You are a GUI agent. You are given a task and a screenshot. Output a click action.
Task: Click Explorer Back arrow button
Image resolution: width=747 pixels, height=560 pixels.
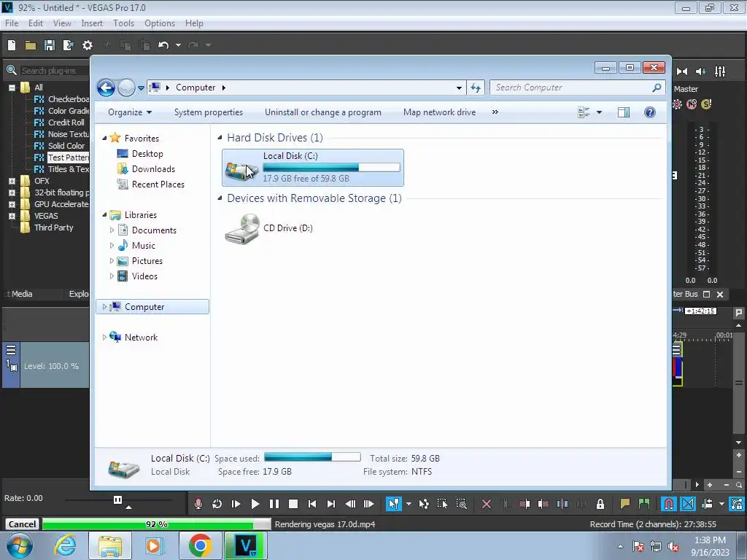pyautogui.click(x=107, y=87)
